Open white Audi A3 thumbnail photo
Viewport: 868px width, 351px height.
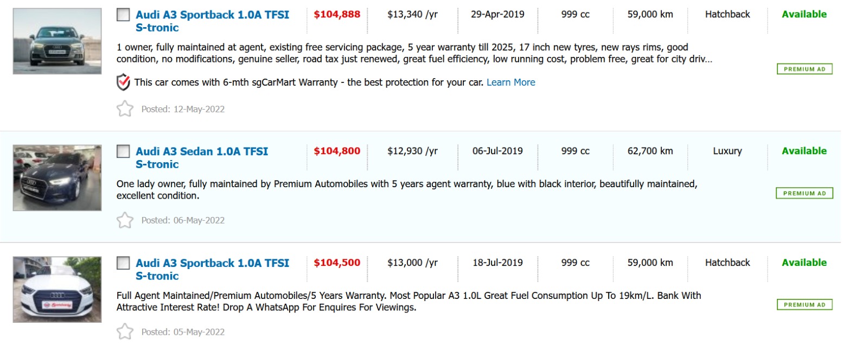coord(57,290)
